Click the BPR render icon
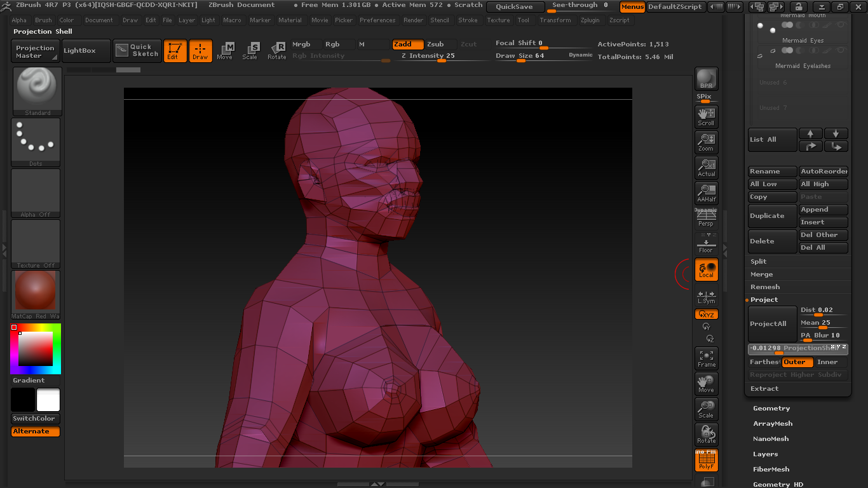The image size is (868, 488). pyautogui.click(x=706, y=79)
